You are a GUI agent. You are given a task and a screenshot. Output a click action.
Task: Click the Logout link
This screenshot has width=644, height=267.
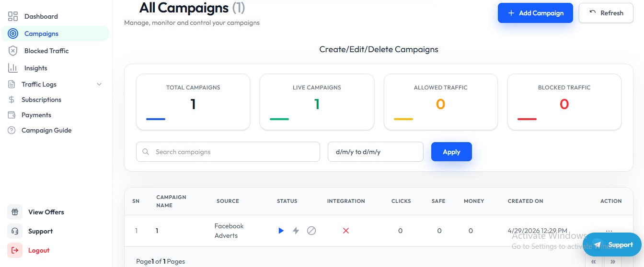click(x=39, y=250)
